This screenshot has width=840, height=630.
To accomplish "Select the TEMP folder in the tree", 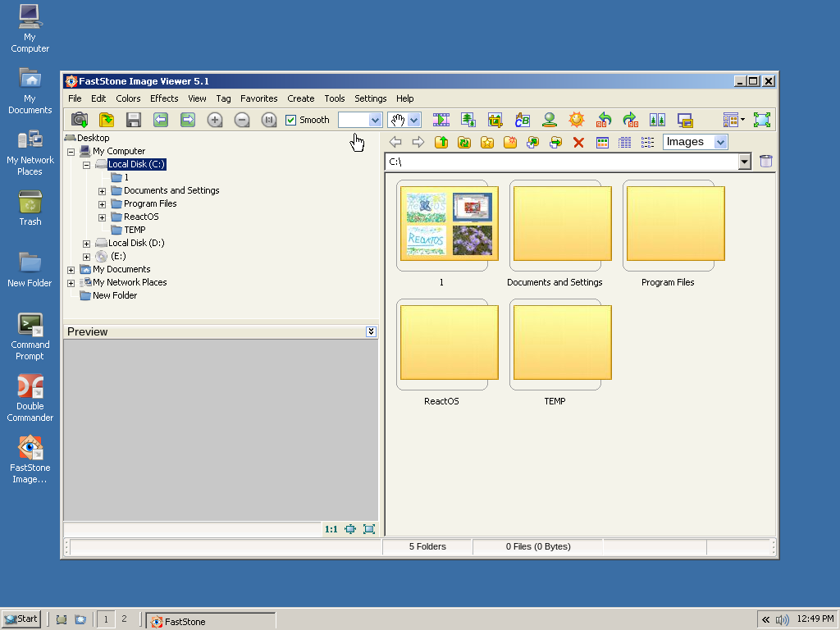I will tap(135, 230).
